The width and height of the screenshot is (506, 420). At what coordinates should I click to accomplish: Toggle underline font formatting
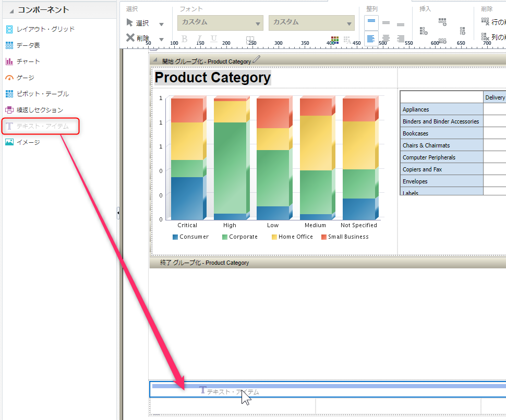(x=214, y=39)
